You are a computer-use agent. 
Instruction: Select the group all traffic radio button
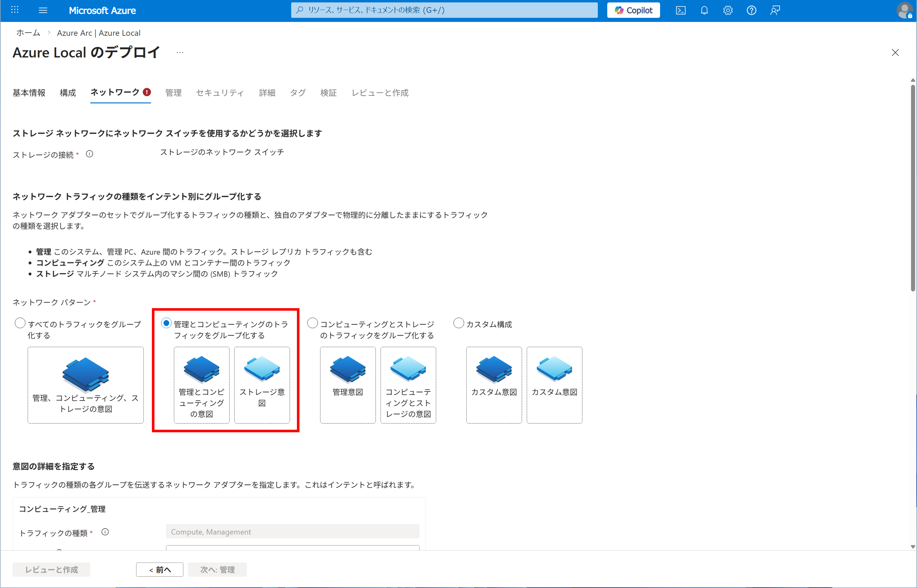[20, 323]
